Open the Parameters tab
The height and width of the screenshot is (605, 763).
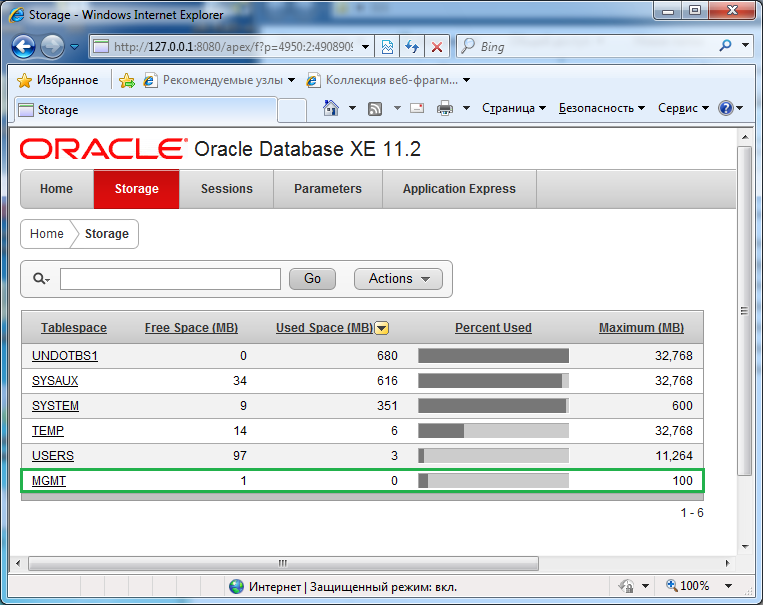[328, 189]
